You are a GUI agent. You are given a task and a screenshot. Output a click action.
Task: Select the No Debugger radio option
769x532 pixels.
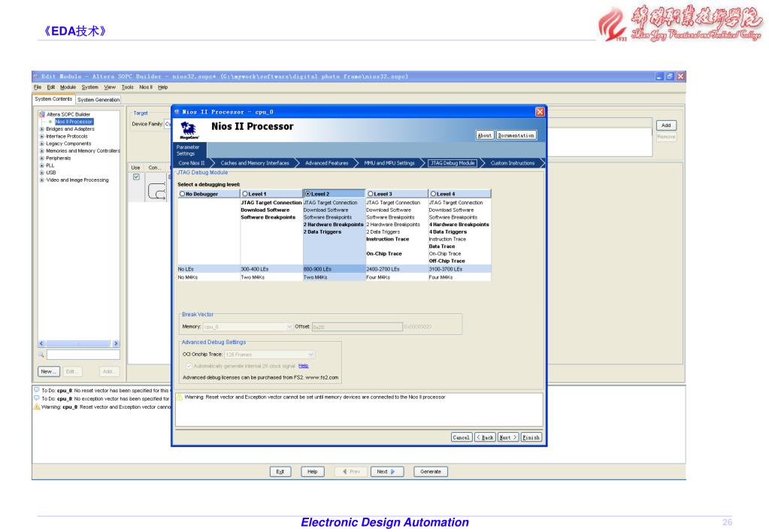183,194
